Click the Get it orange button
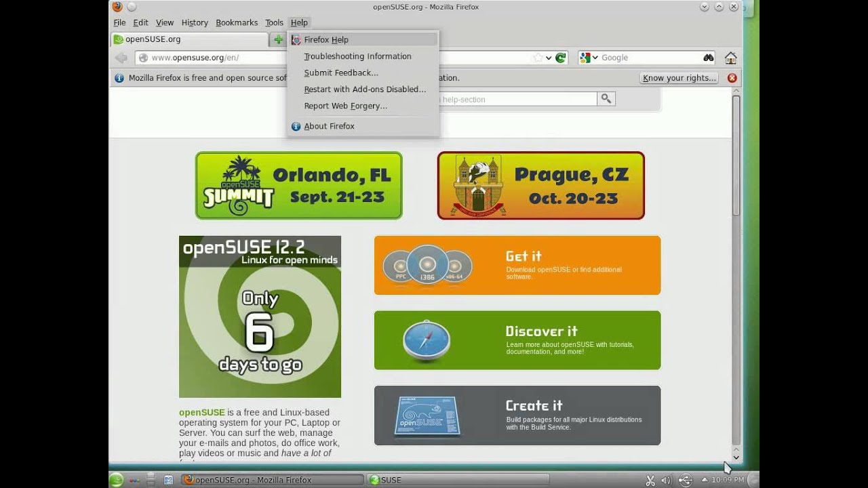 coord(517,265)
